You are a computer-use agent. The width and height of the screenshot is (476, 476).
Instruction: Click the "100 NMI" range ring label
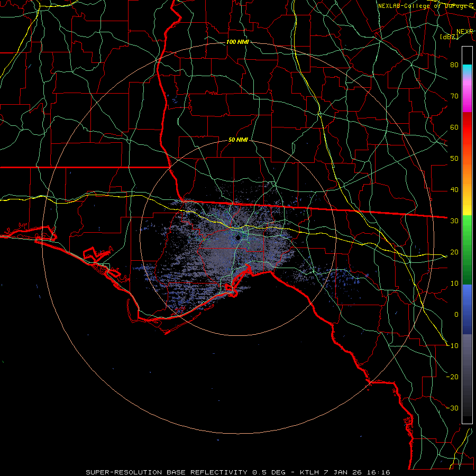pos(237,42)
